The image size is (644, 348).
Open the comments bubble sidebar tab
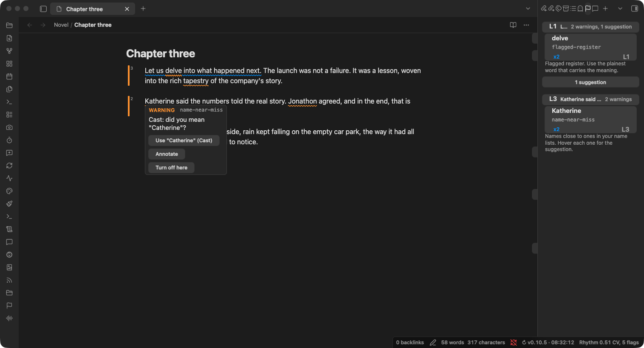click(595, 8)
